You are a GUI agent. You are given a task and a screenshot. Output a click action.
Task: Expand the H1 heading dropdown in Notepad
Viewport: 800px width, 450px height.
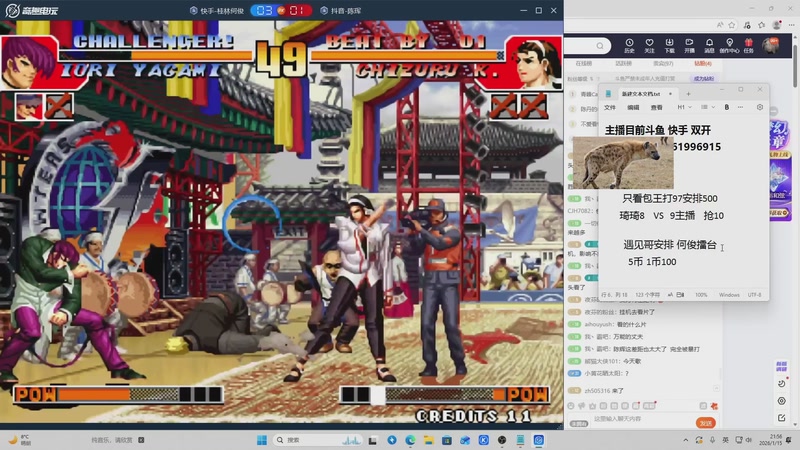684,107
